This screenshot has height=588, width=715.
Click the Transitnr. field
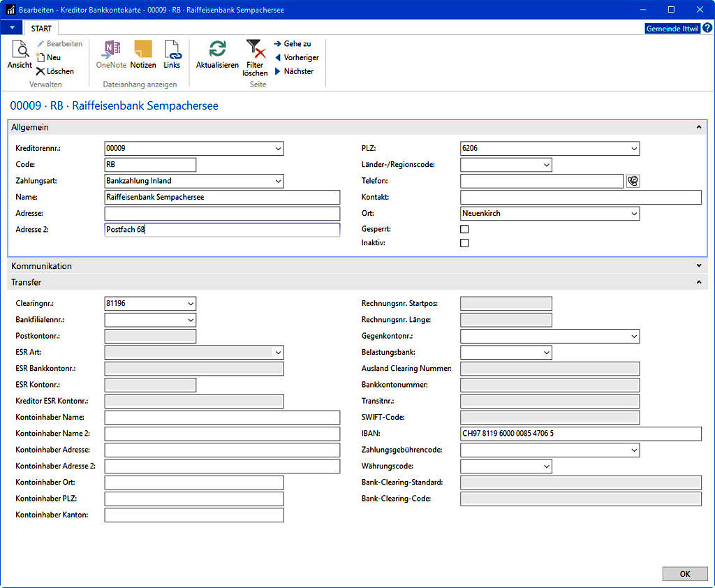[550, 401]
